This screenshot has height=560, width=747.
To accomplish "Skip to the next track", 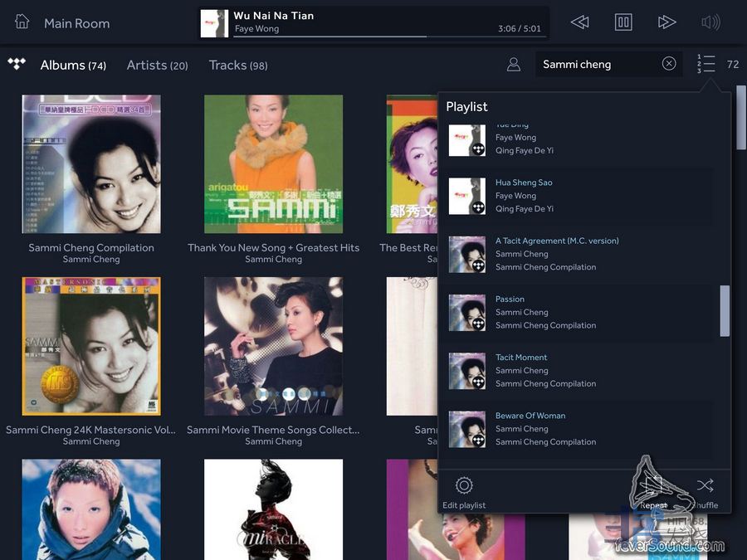I will [x=666, y=22].
